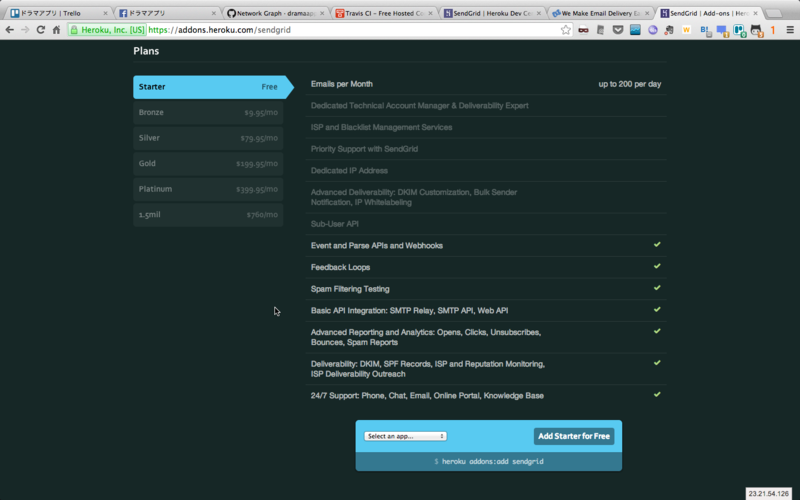Viewport: 800px width, 500px height.
Task: Open the Select an app dropdown
Action: coord(405,436)
